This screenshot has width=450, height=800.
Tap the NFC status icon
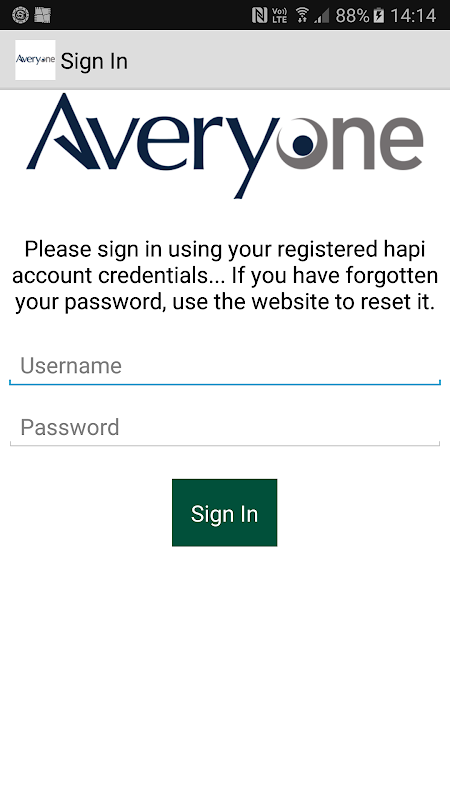260,15
